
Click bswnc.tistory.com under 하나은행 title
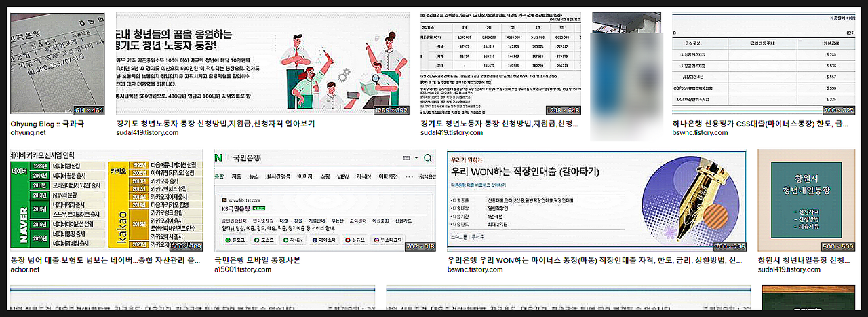[700, 133]
